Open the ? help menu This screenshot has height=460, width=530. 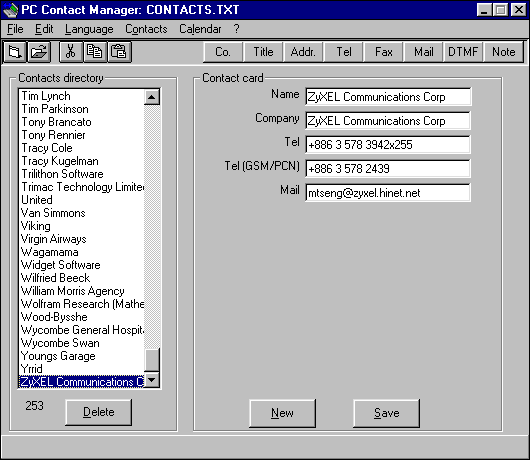point(236,29)
